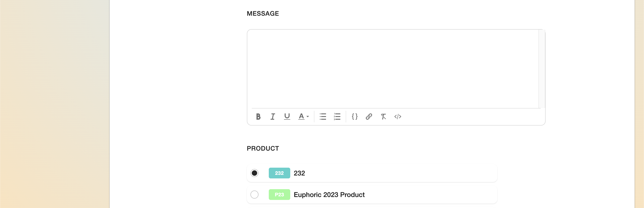644x208 pixels.
Task: Apply italic formatting to message text
Action: click(x=273, y=117)
